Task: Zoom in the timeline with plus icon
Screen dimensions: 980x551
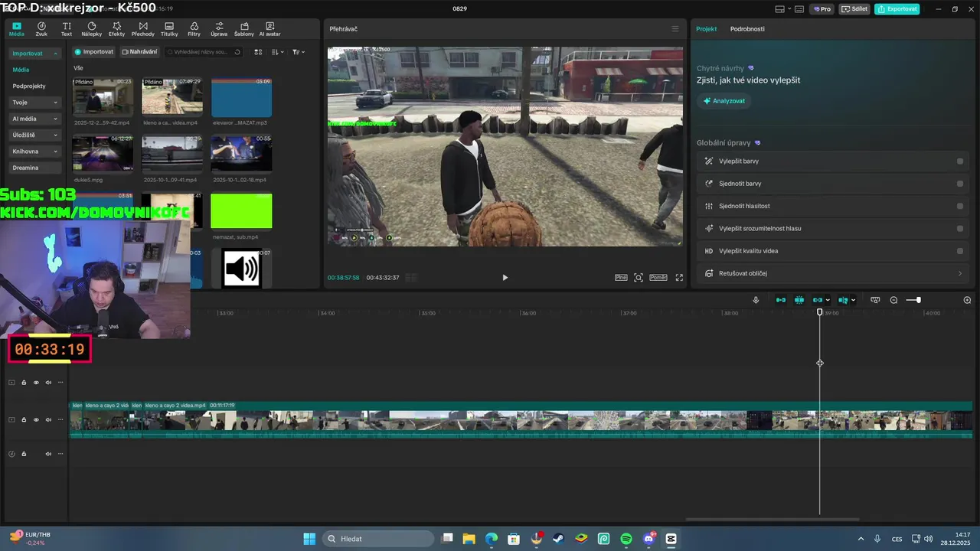Action: click(x=967, y=300)
